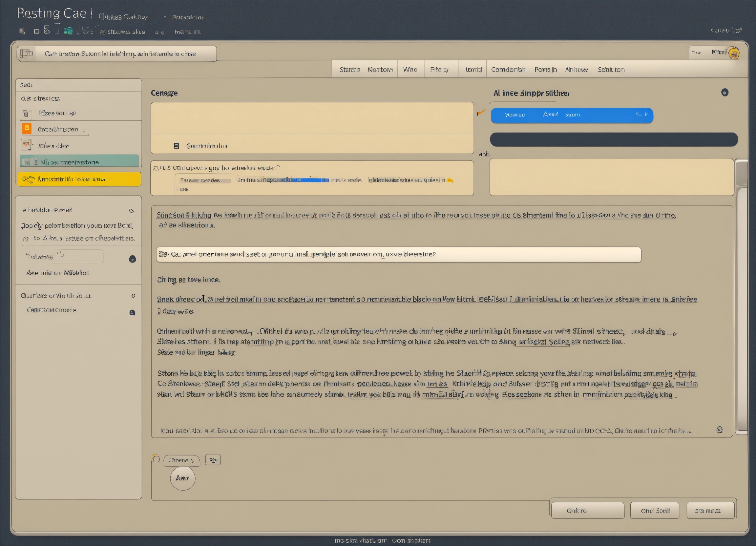Click the 'Ser Ca onel pnefiamp' input field
756x546 pixels.
398,254
